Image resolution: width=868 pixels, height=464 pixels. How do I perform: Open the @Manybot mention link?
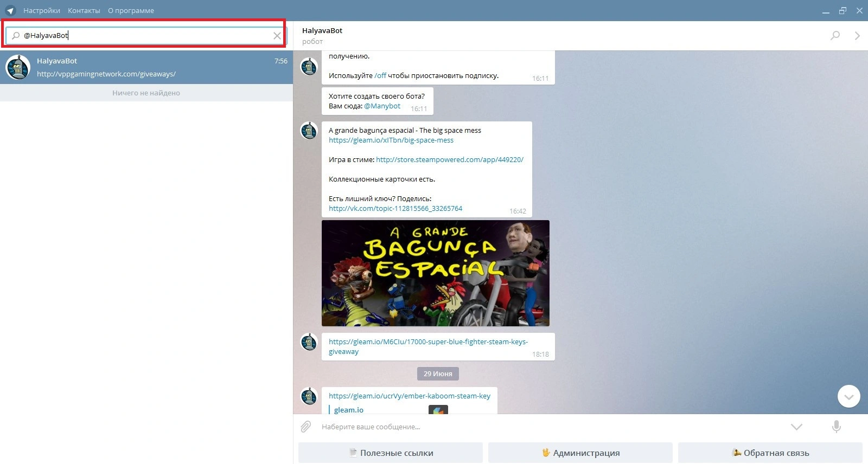382,106
